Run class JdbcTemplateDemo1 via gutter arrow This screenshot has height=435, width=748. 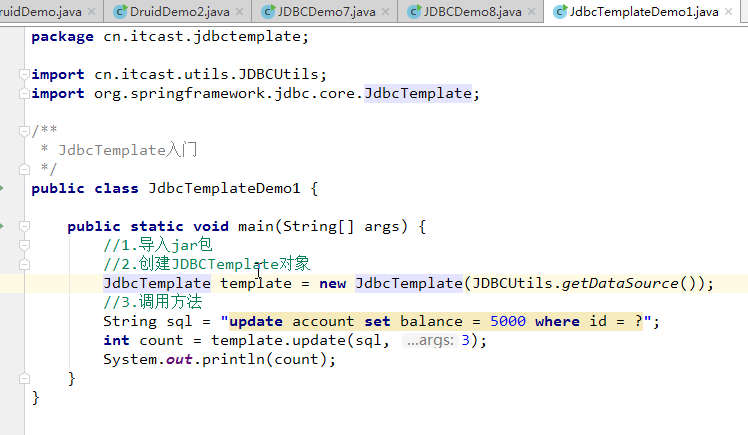click(x=1, y=188)
